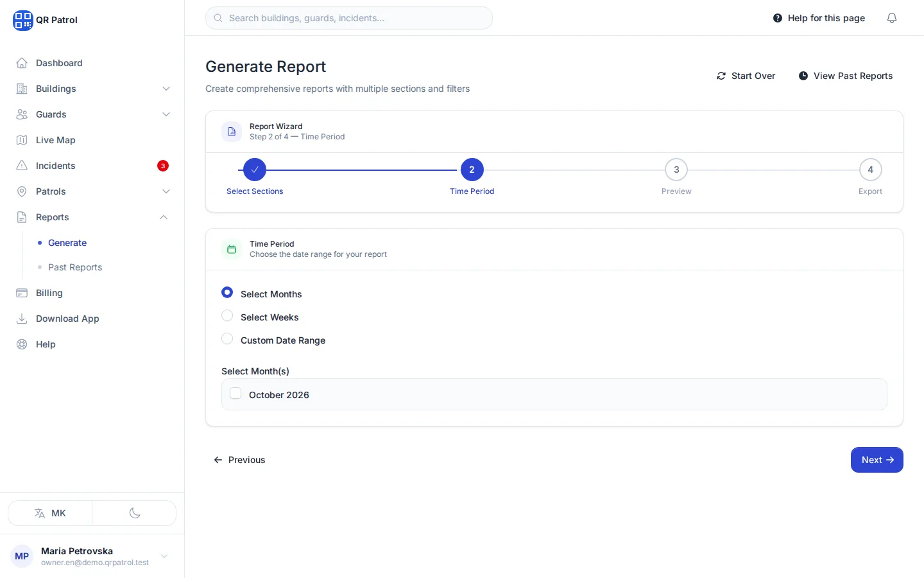The image size is (924, 578).
Task: Click the Reports document icon
Action: tap(22, 217)
